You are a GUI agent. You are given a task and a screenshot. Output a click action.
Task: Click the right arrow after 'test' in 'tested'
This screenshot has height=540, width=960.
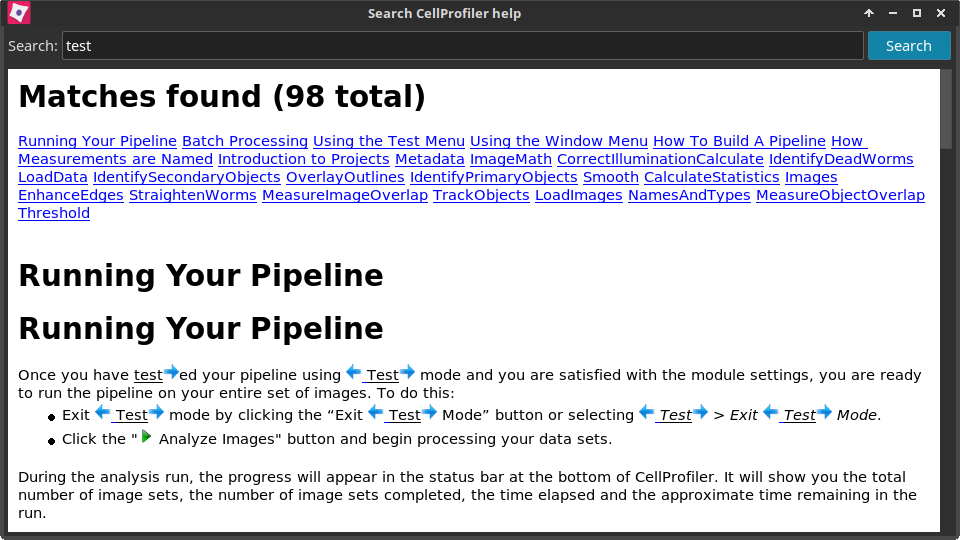coord(171,371)
